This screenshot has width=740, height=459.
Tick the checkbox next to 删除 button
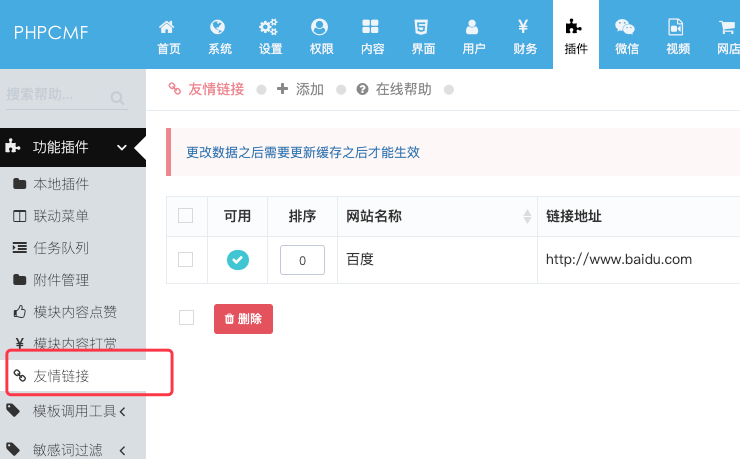pyautogui.click(x=186, y=317)
